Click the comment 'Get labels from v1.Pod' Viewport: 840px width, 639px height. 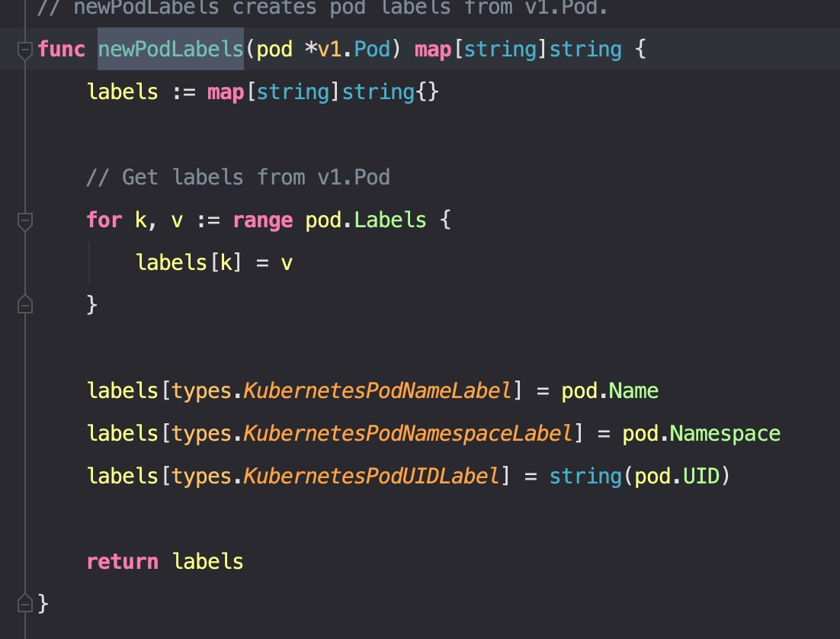tap(238, 177)
